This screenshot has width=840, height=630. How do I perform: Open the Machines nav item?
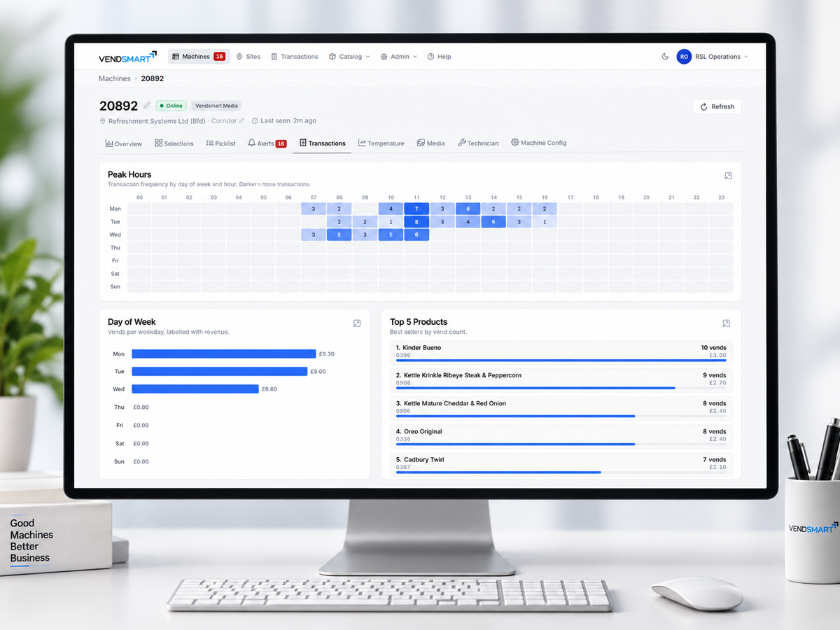point(199,57)
